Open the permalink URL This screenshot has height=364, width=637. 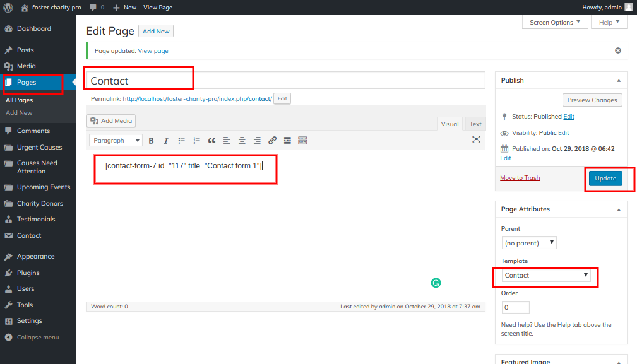point(197,98)
